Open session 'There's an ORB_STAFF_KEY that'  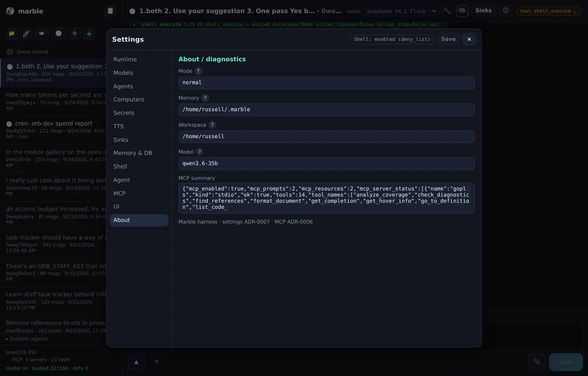(53, 272)
